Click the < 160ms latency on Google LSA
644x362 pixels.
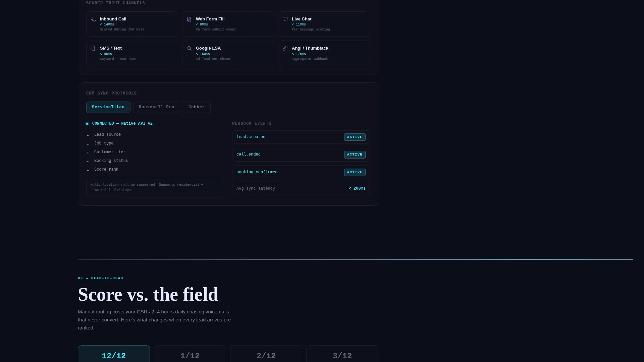(x=203, y=54)
